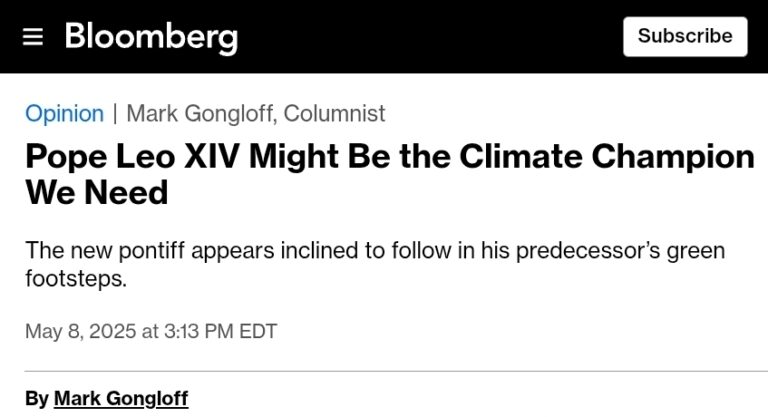Screen dimensions: 768x417
Task: Select the 'Mark Gongloff, Columnist' header label
Action: (x=256, y=114)
